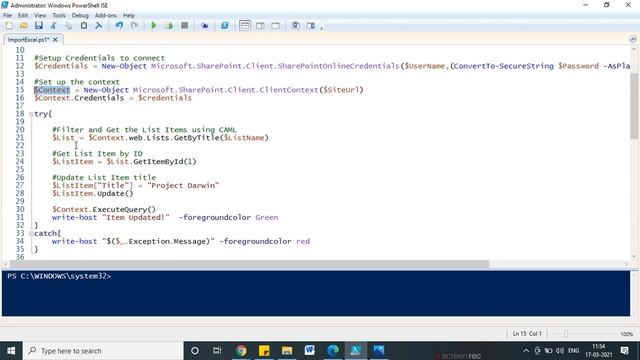Show script pane top layout
This screenshot has height=360, width=640.
tap(245, 26)
